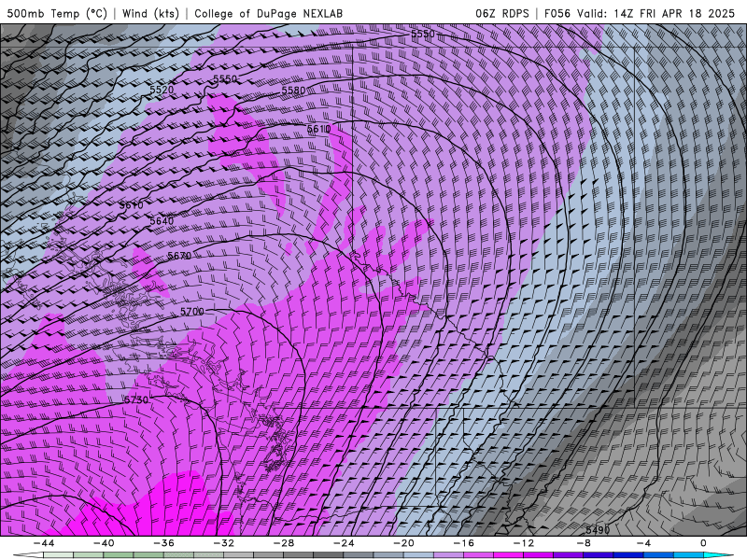Click the -24 colorbar tick label
The image size is (747, 560).
click(x=344, y=543)
